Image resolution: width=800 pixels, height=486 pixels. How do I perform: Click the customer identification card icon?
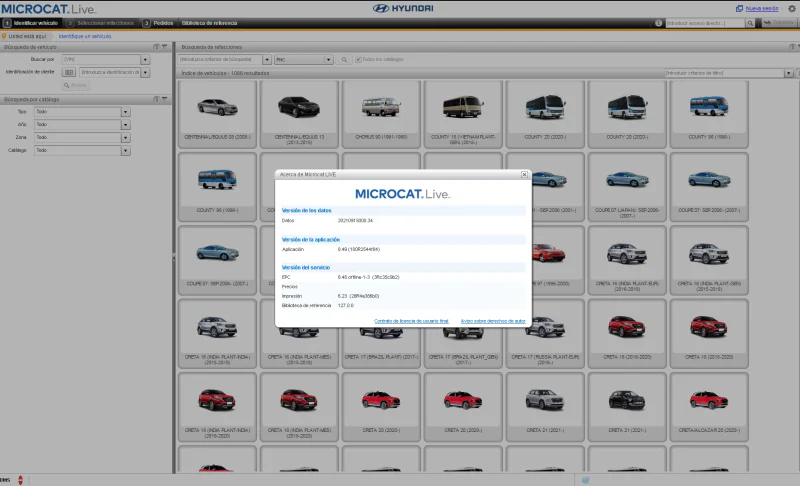[x=70, y=72]
